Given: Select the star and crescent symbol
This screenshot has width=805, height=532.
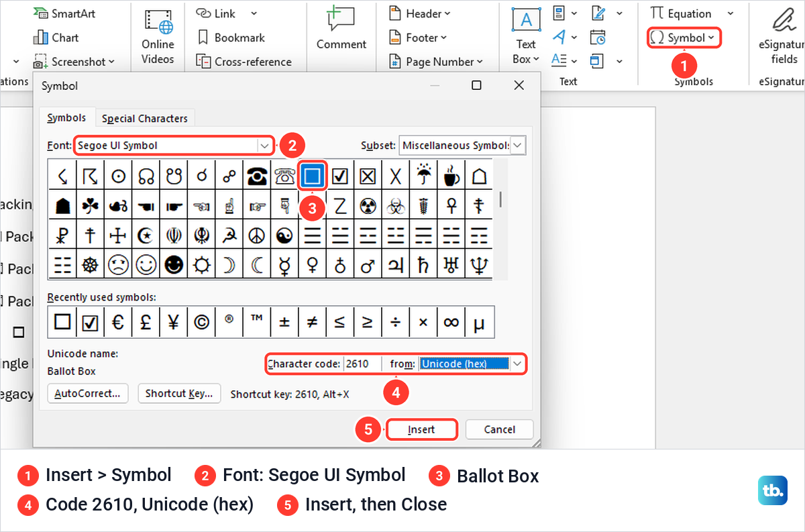Looking at the screenshot, I should click(146, 235).
